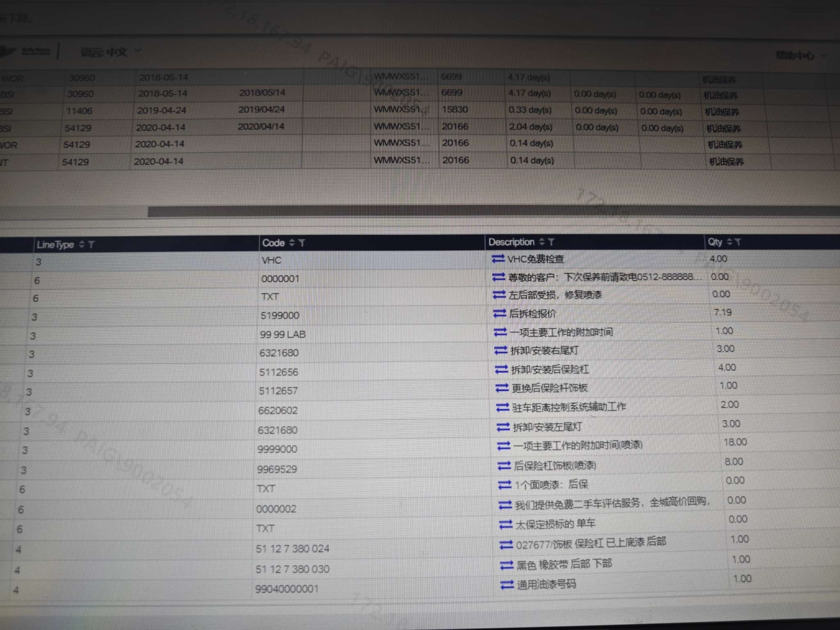
Task: Click the swap icon beside VHC免费检查
Action: pos(498,259)
